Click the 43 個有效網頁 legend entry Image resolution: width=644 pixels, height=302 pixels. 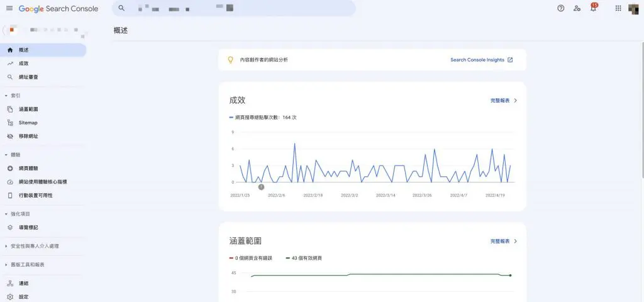[304, 259]
